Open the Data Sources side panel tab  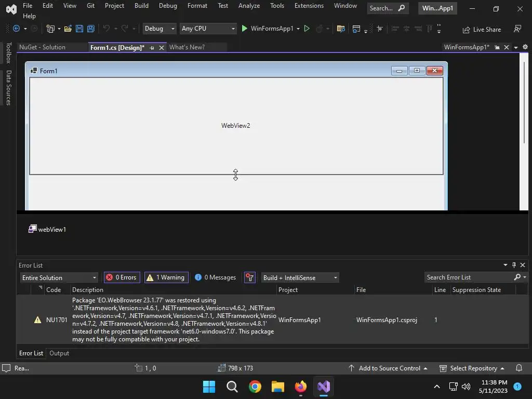(x=8, y=88)
